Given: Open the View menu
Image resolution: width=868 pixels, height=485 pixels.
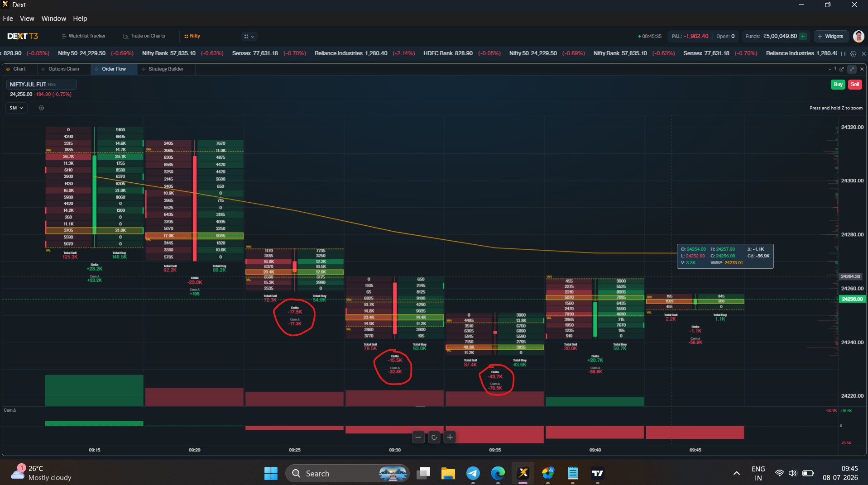Looking at the screenshot, I should 27,19.
